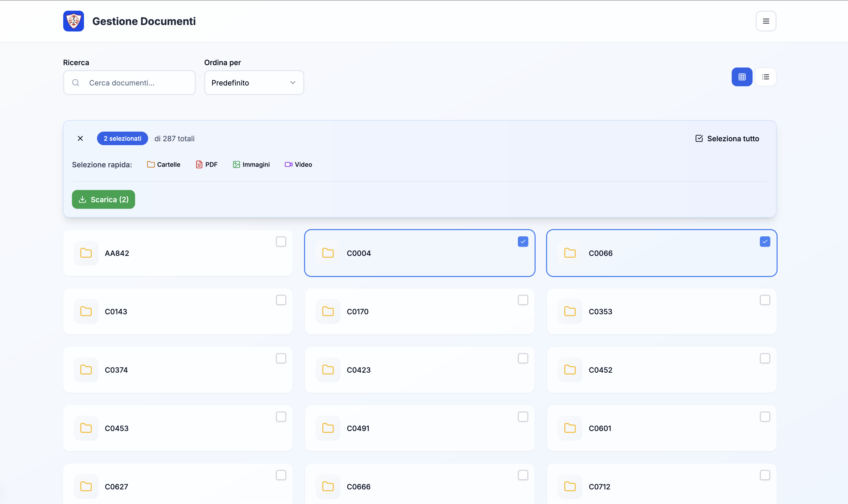Open the hamburger menu in header

coord(766,21)
